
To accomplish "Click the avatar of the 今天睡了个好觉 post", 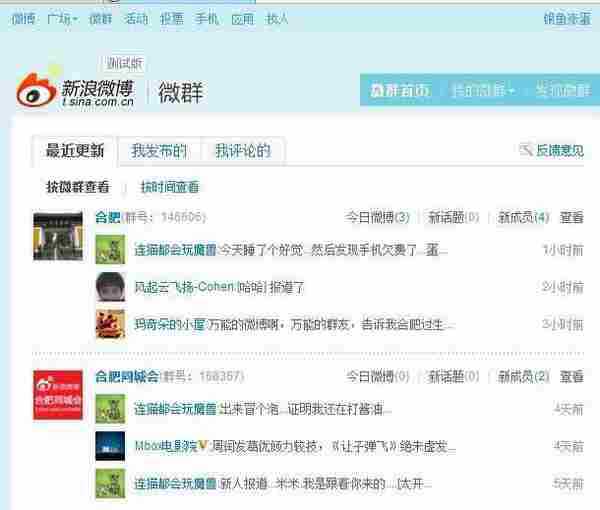I will (109, 249).
